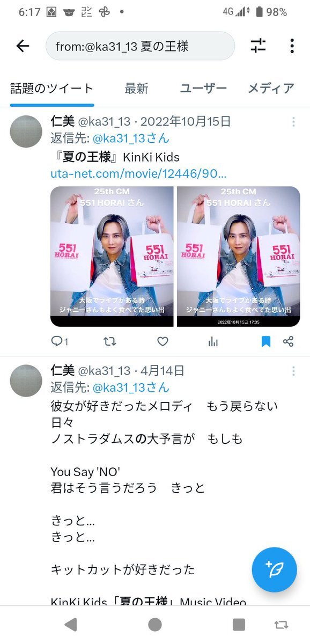The width and height of the screenshot is (310, 644).
Task: Like the 551 HORAI tweet
Action: point(163,341)
